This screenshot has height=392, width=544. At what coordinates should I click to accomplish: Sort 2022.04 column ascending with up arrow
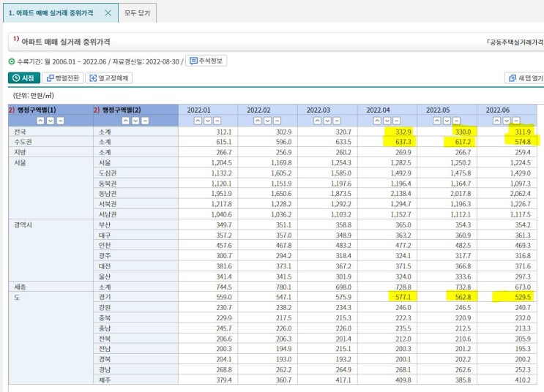pyautogui.click(x=377, y=121)
